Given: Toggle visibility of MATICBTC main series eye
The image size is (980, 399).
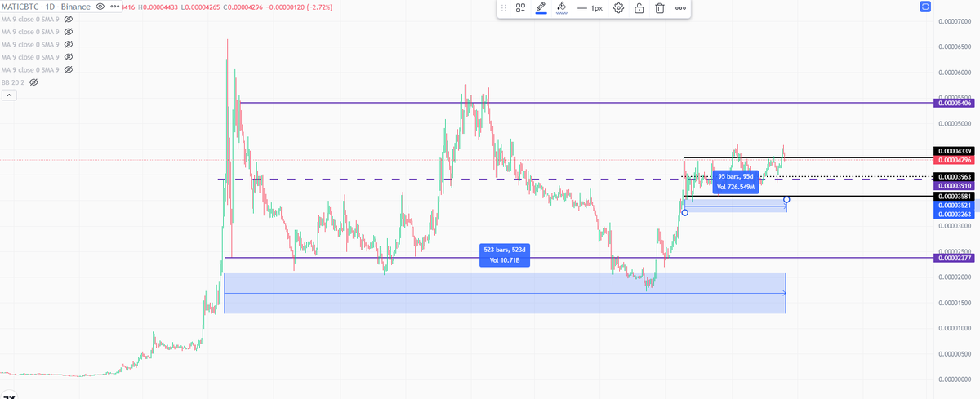Looking at the screenshot, I should click(x=100, y=6).
